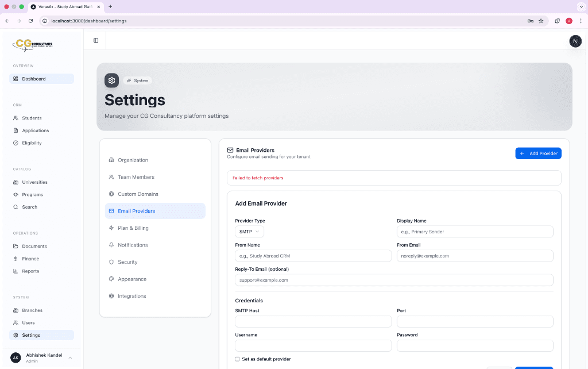Click the user avatar in the top bar

click(x=575, y=41)
